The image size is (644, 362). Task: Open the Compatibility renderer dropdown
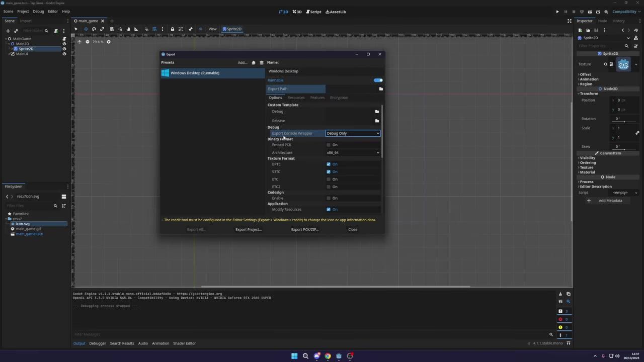(x=626, y=12)
